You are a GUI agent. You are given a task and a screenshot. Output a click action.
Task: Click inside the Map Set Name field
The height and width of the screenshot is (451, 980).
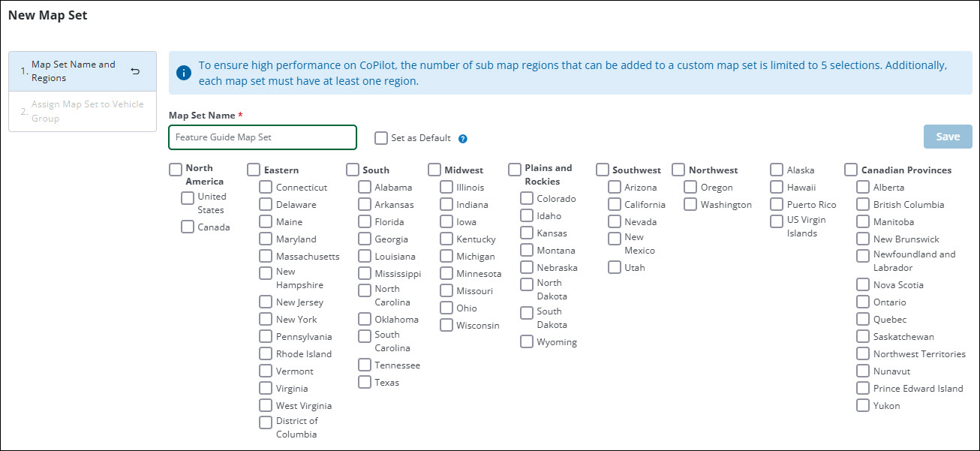tap(262, 137)
